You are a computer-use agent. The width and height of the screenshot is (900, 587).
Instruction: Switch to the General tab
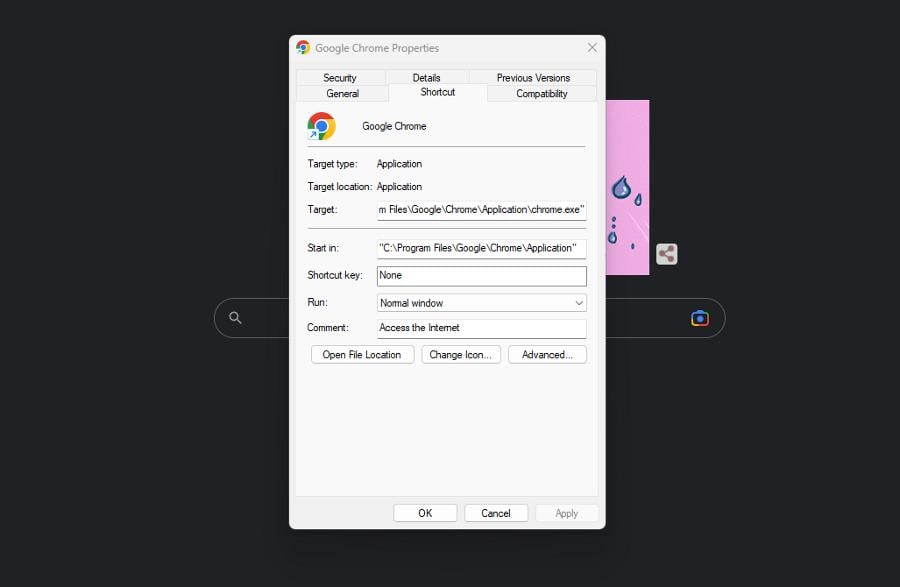343,94
